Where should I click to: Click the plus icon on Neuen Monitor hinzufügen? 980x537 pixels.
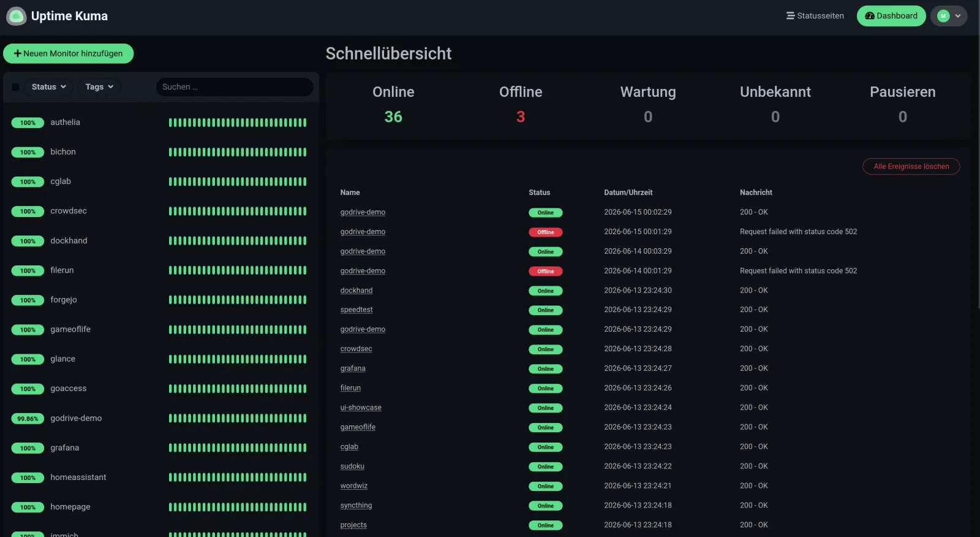tap(18, 53)
